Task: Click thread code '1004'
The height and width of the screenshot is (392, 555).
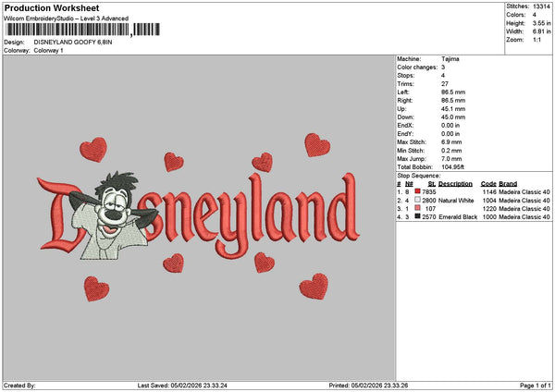Action: click(x=489, y=201)
